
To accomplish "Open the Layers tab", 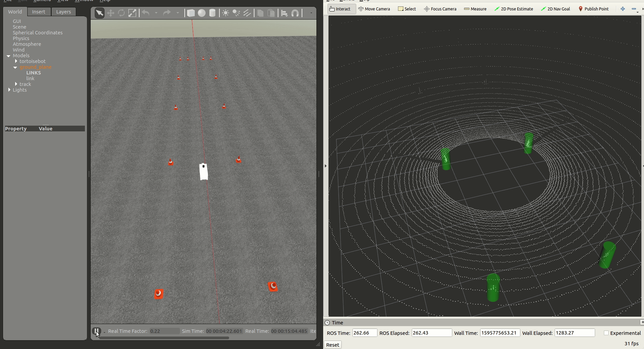I will pos(63,11).
